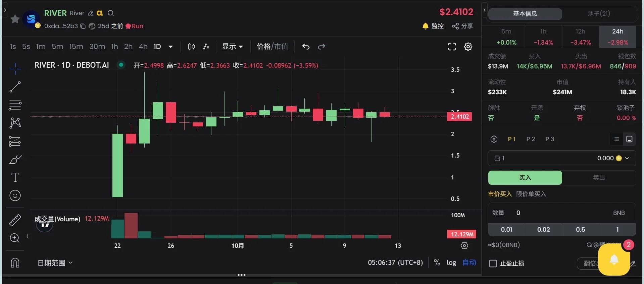Undo the last chart action
The height and width of the screenshot is (284, 644).
pos(306,47)
